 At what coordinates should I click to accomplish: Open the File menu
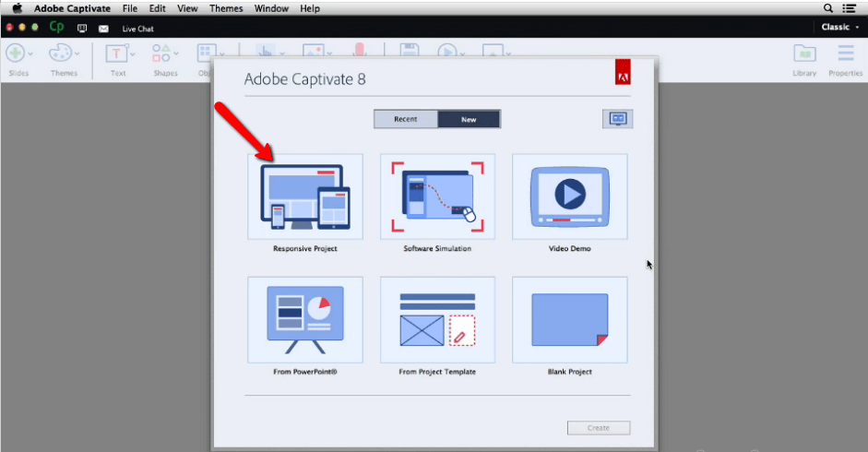[x=130, y=8]
